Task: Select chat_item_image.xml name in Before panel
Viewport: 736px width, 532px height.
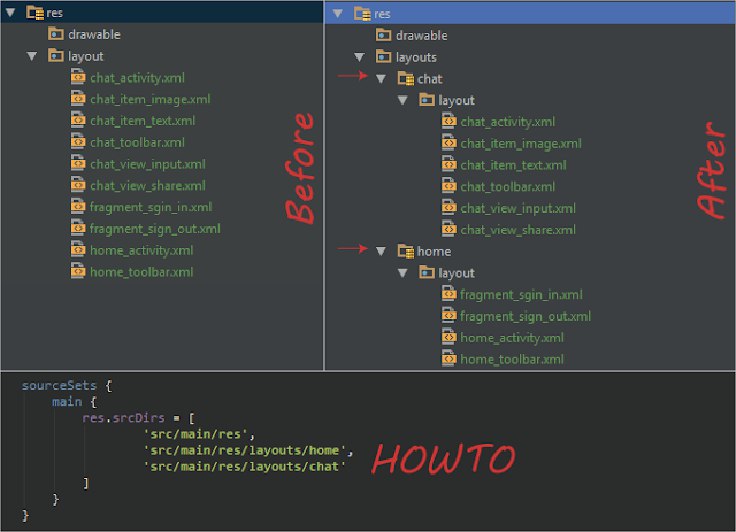Action: point(150,100)
